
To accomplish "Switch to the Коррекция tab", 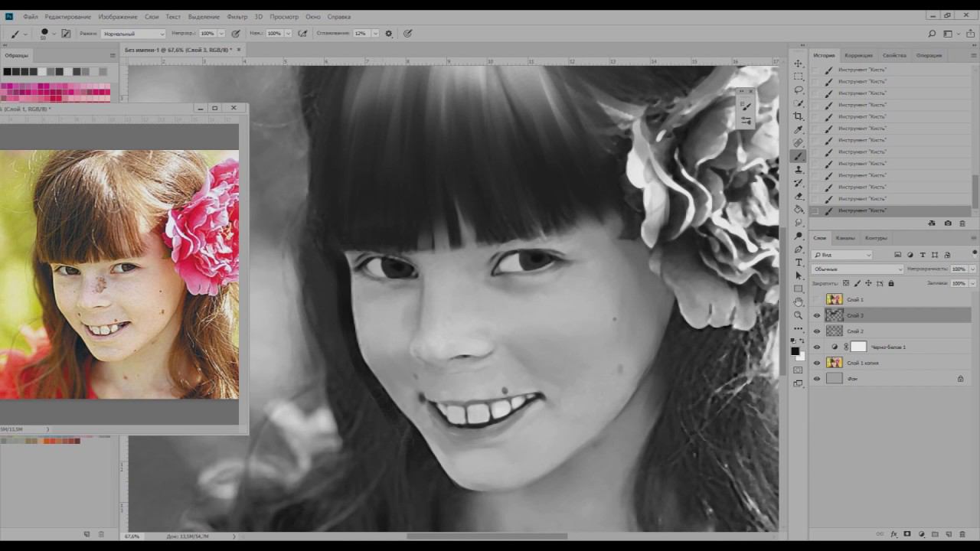I will pyautogui.click(x=858, y=55).
